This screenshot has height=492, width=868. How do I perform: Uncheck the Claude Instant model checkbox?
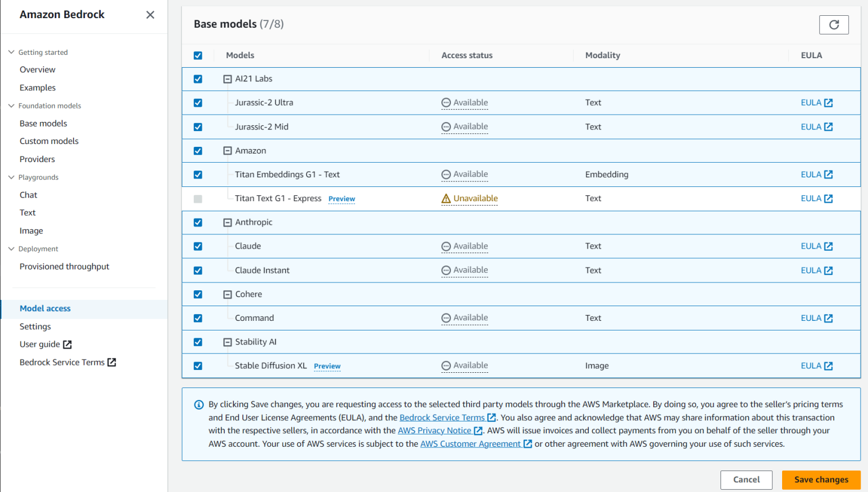[198, 271]
